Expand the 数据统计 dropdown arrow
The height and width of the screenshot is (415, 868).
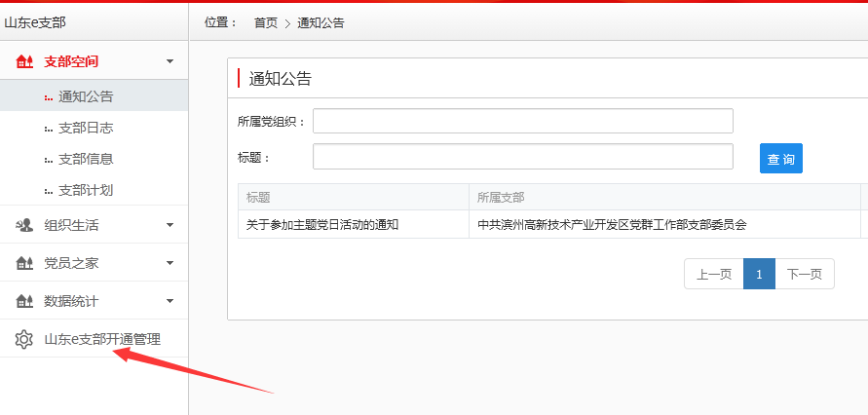[170, 301]
